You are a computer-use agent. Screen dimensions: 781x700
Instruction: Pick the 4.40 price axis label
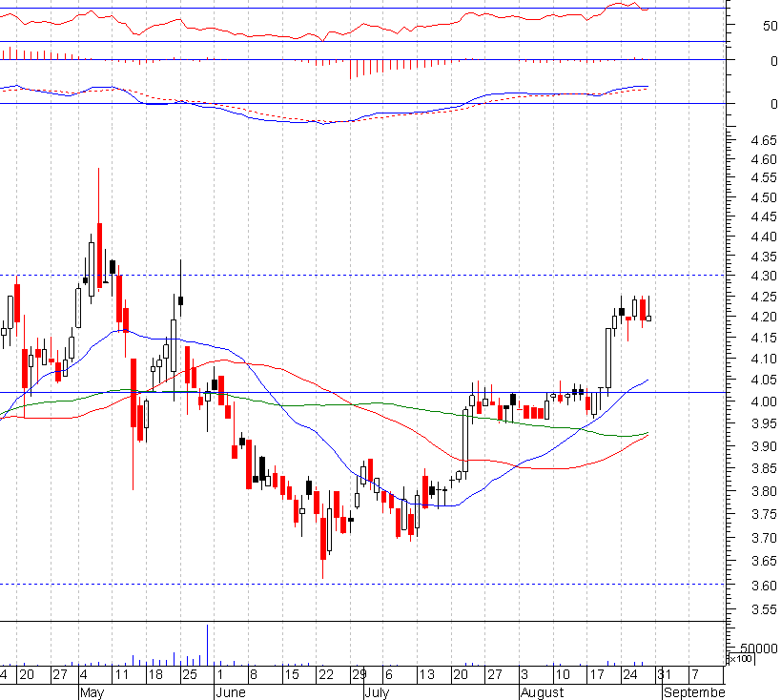click(x=764, y=237)
